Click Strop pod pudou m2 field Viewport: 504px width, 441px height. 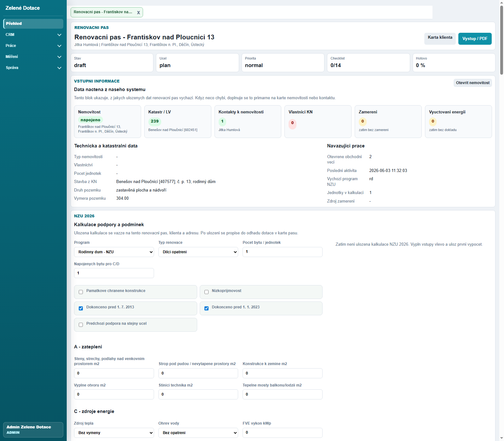pyautogui.click(x=198, y=373)
